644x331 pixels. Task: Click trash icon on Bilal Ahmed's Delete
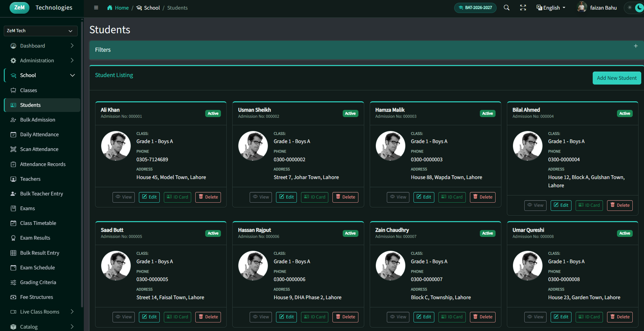pyautogui.click(x=613, y=205)
